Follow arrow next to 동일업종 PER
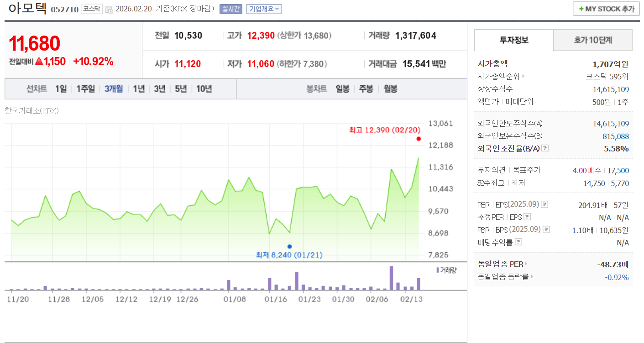Screen dimensions: 644x343 [x=526, y=264]
